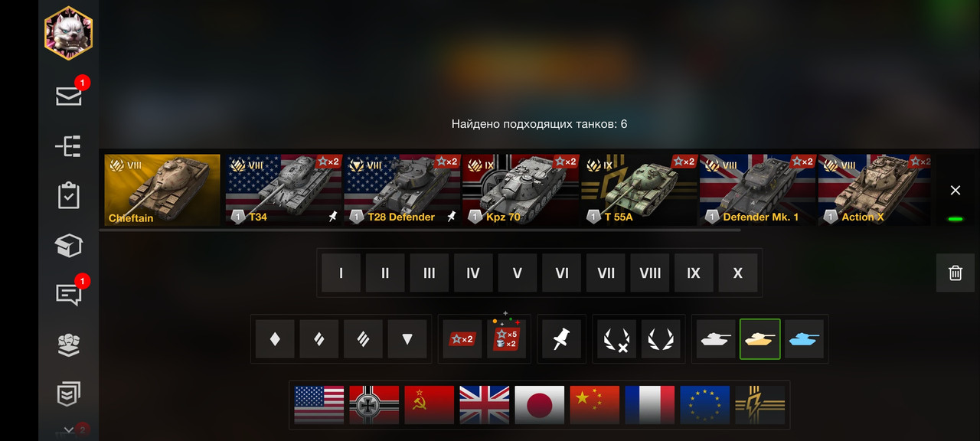Toggle the tier VIII filter
This screenshot has height=441, width=980.
650,273
